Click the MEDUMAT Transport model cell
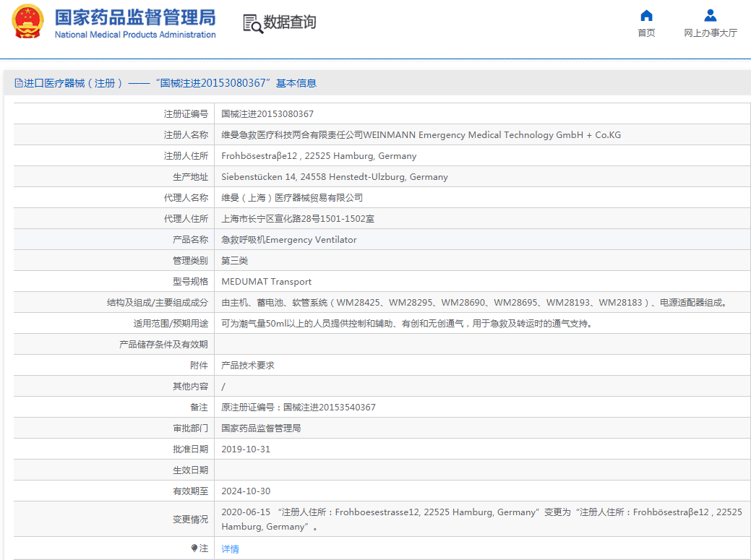The image size is (751, 560). click(x=266, y=282)
